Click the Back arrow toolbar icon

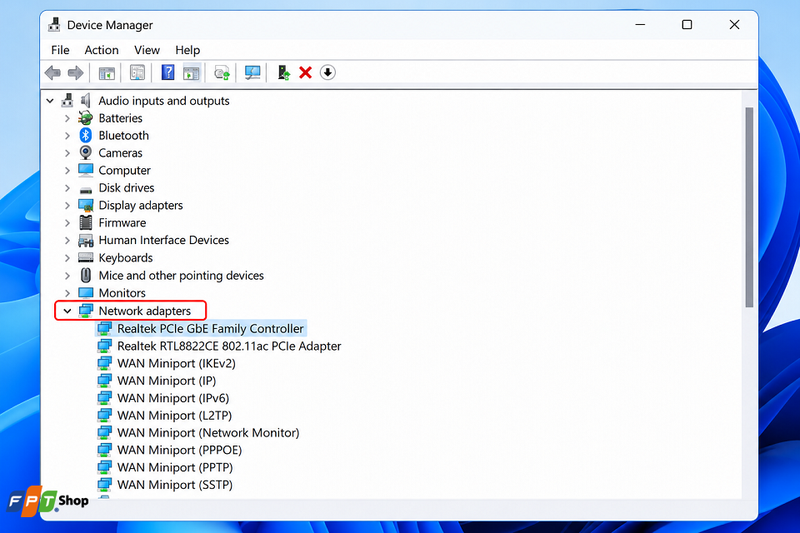tap(53, 73)
